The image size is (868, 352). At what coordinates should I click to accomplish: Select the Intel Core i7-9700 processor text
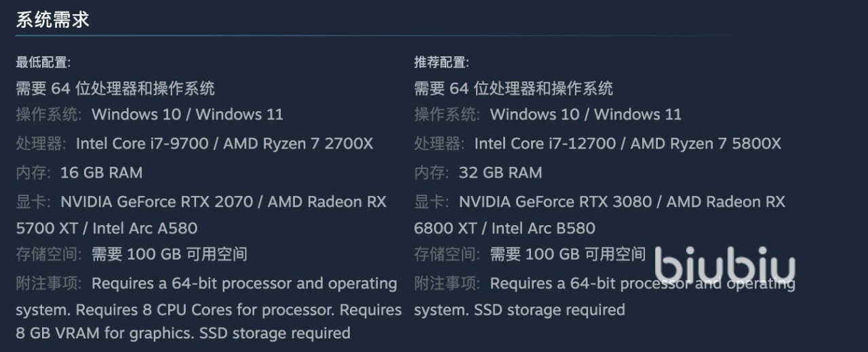142,144
